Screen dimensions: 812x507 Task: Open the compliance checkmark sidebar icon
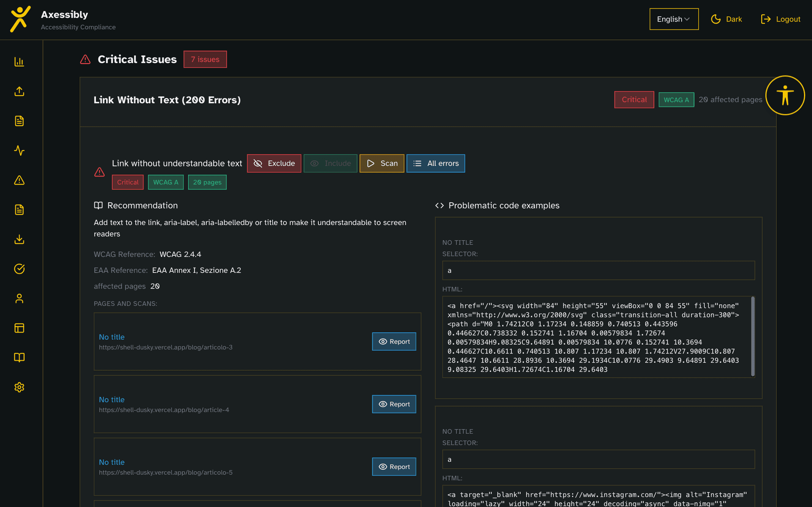coord(19,269)
